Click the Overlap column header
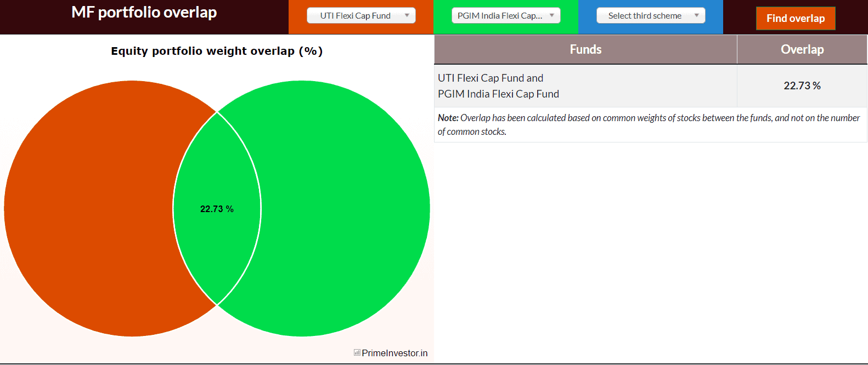This screenshot has width=868, height=365. (x=802, y=49)
